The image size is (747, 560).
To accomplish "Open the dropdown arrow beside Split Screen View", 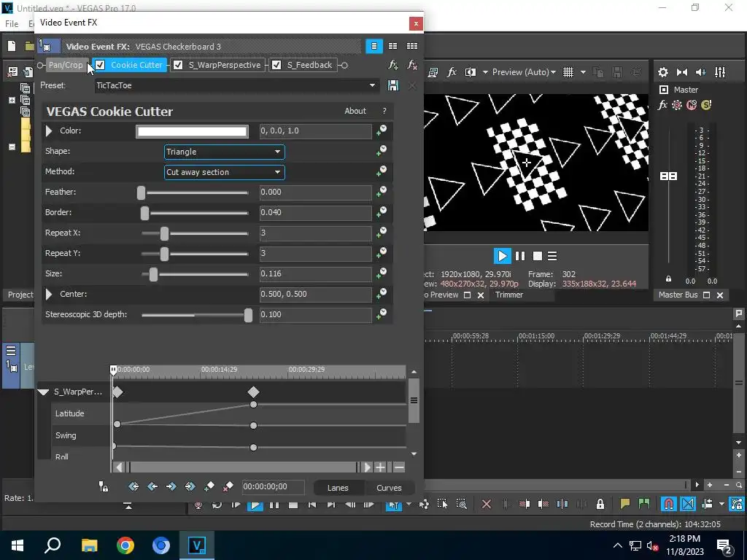I will pyautogui.click(x=485, y=72).
